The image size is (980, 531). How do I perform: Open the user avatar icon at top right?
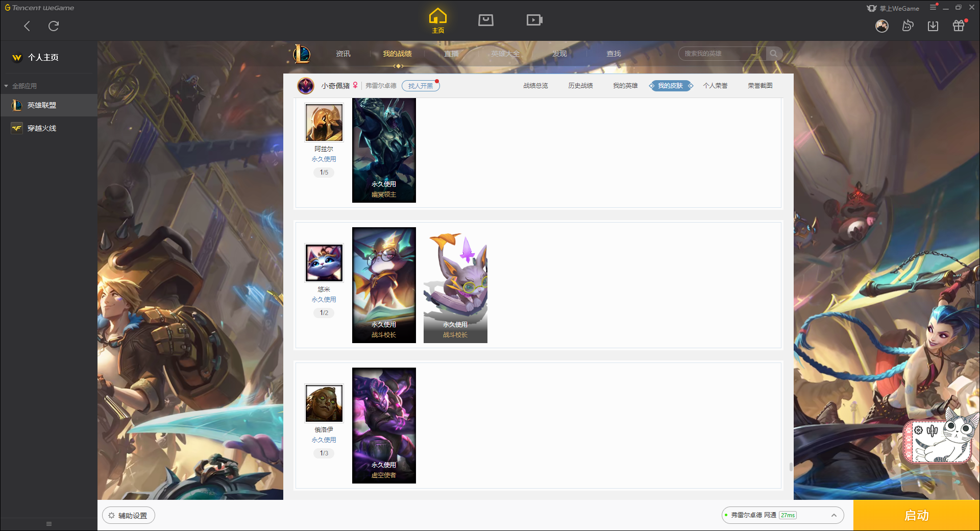pyautogui.click(x=882, y=26)
